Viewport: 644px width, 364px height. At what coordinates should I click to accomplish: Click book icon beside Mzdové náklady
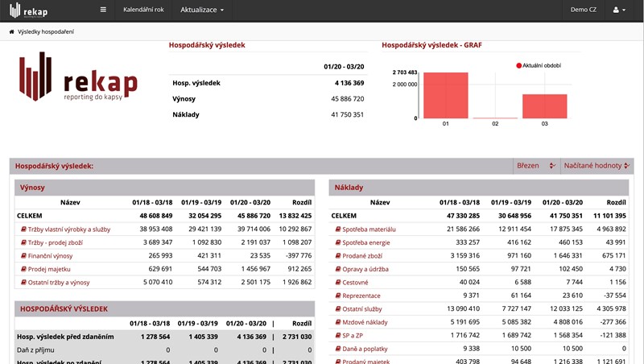pyautogui.click(x=338, y=320)
